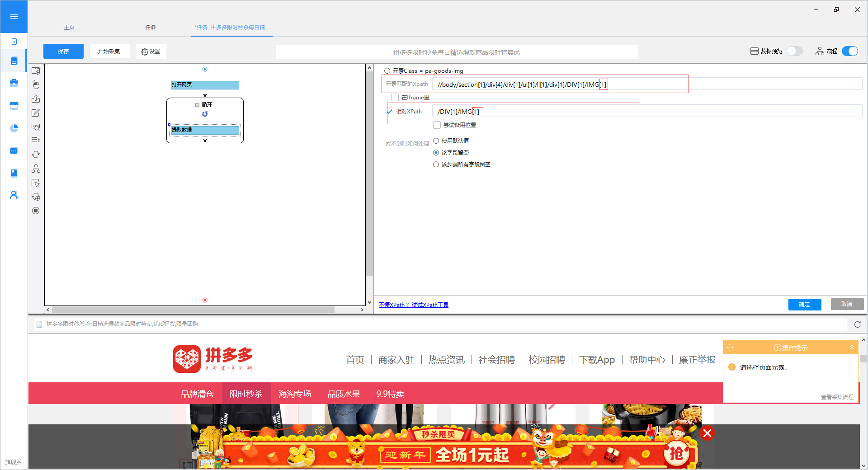Open the toolbox briefcase icon
The height and width of the screenshot is (470, 868).
point(14,83)
